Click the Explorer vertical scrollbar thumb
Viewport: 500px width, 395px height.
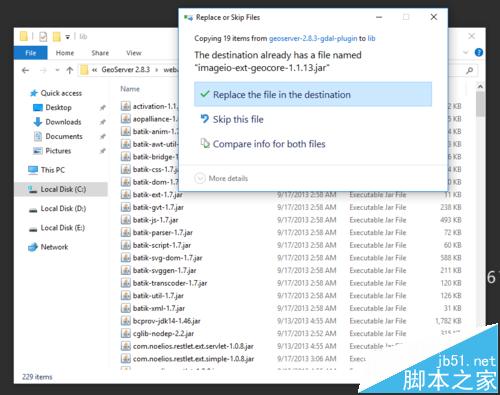(480, 104)
